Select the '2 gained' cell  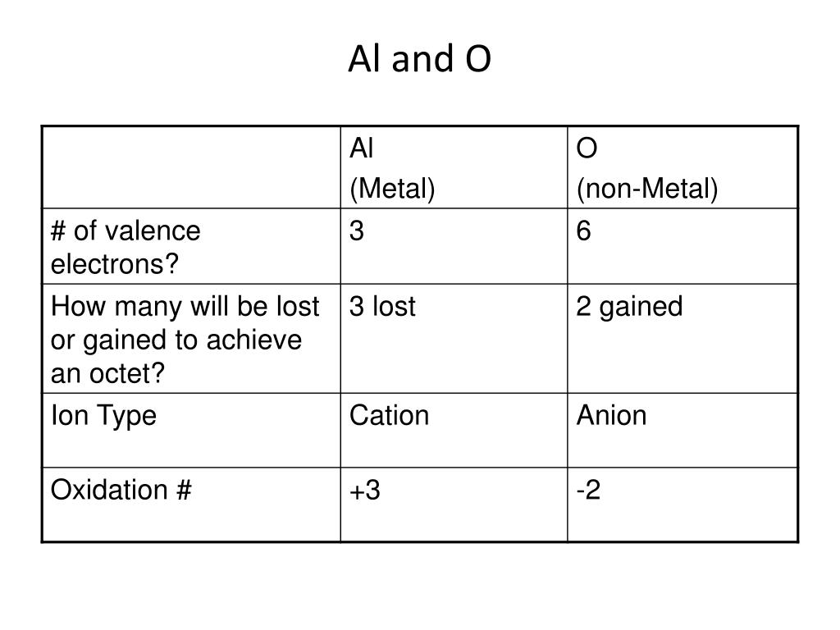coord(682,339)
